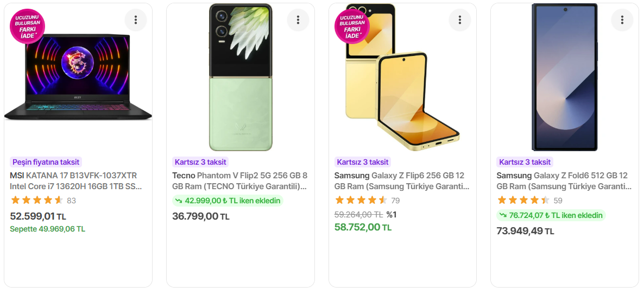The height and width of the screenshot is (293, 644).
Task: Open three-dot menu on Galaxy Z Flip6 card
Action: click(x=460, y=20)
